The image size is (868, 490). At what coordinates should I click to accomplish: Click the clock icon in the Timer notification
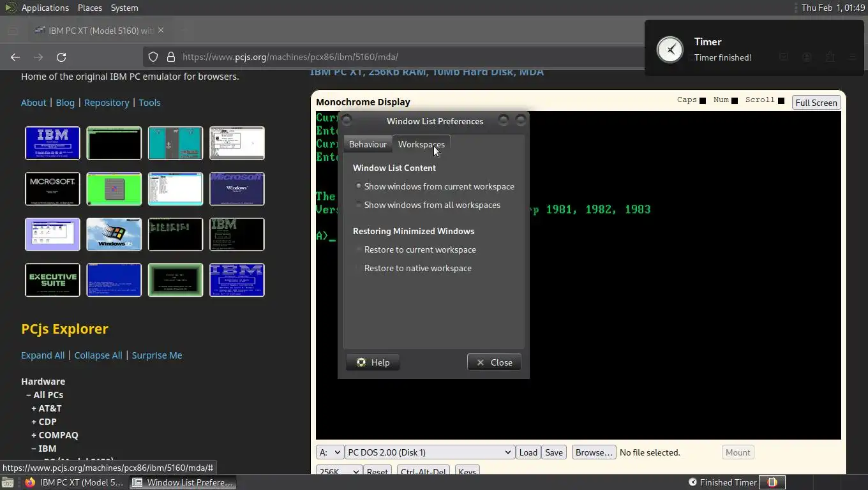(x=670, y=49)
